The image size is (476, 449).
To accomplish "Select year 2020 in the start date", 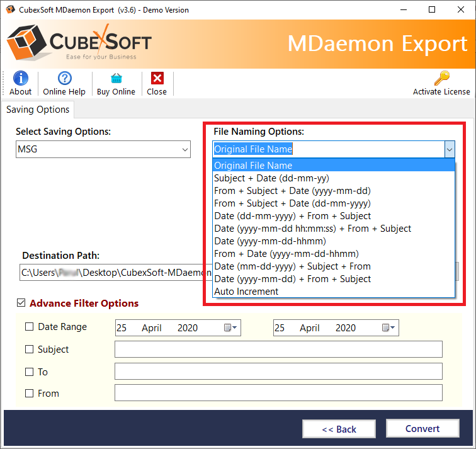I will tap(188, 328).
